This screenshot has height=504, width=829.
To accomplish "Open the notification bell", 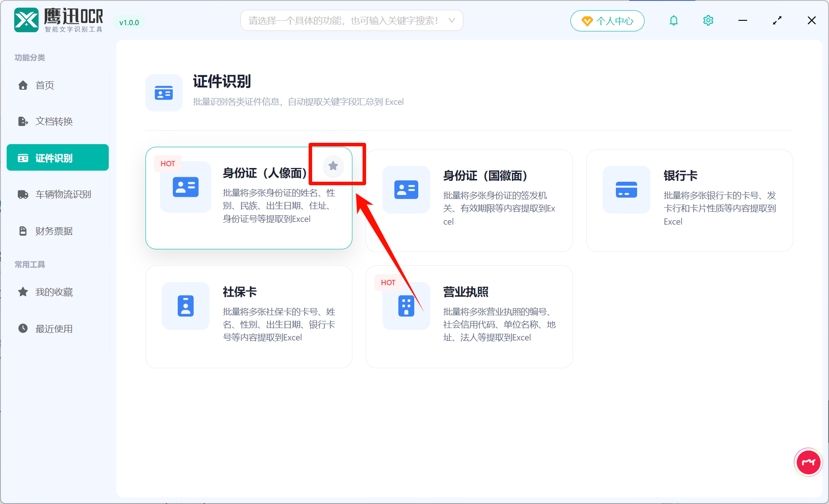I will [x=673, y=20].
